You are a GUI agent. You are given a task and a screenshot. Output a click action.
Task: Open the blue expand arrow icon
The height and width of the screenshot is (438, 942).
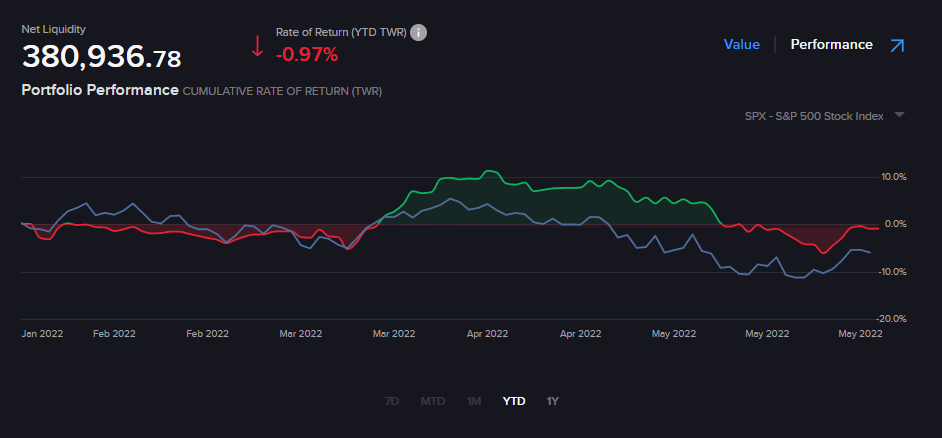[x=896, y=45]
